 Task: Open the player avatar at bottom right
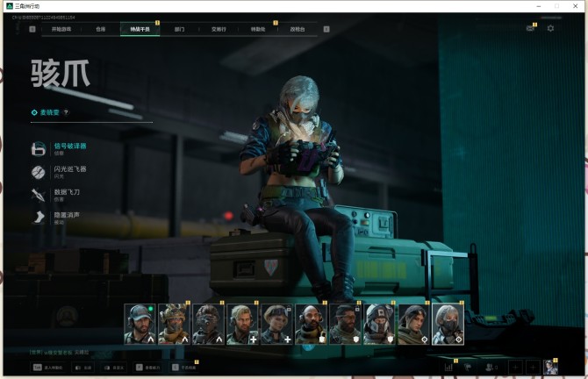pyautogui.click(x=550, y=368)
